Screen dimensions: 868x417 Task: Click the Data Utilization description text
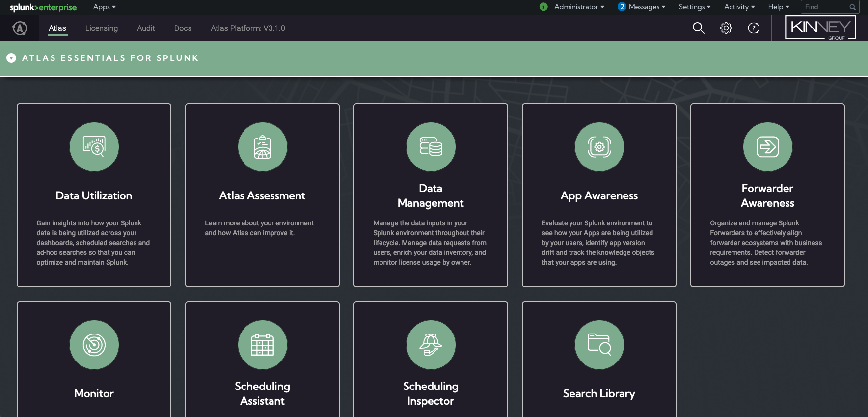[x=93, y=243]
